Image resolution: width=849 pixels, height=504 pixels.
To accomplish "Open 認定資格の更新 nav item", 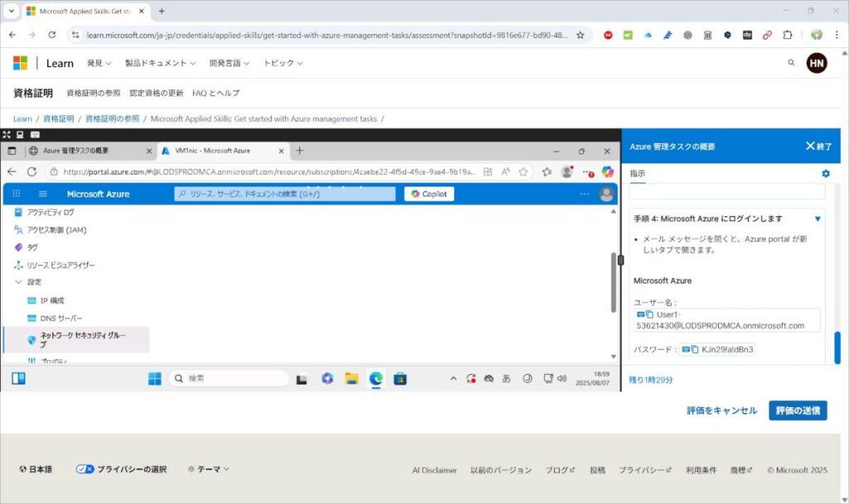I will point(156,93).
